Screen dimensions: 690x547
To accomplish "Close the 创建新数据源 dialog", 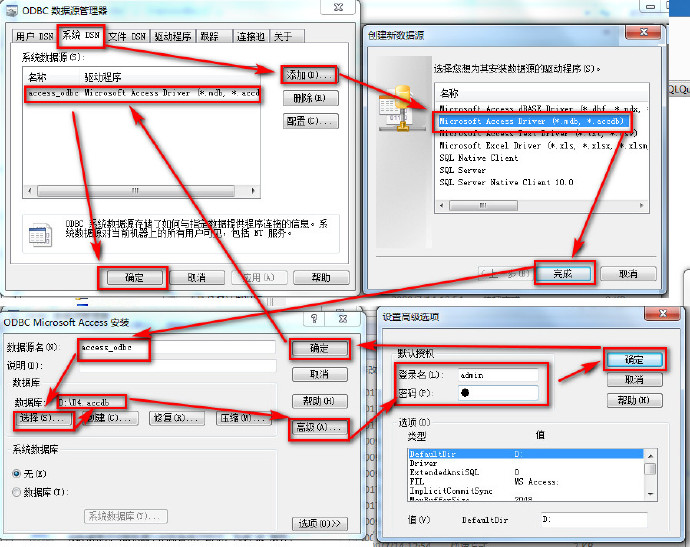I will [643, 32].
